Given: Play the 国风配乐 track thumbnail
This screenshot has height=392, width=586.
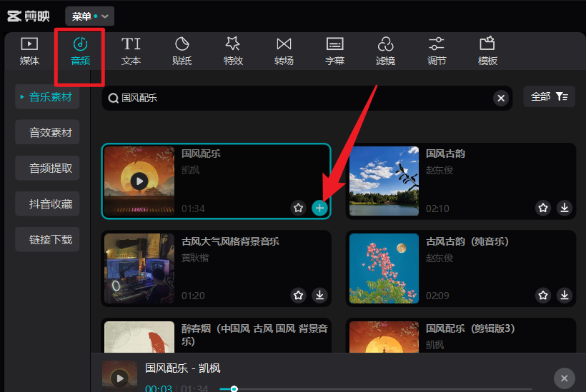Looking at the screenshot, I should 139,181.
